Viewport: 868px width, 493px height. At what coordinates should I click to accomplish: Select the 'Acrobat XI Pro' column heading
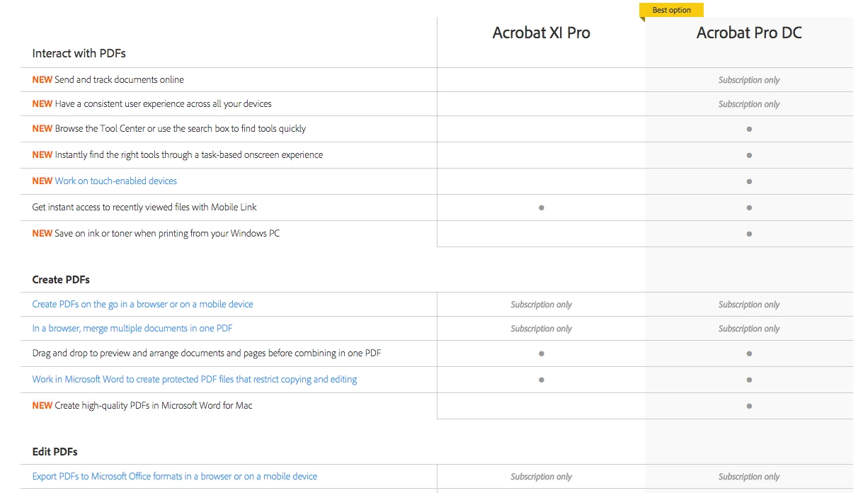tap(541, 33)
